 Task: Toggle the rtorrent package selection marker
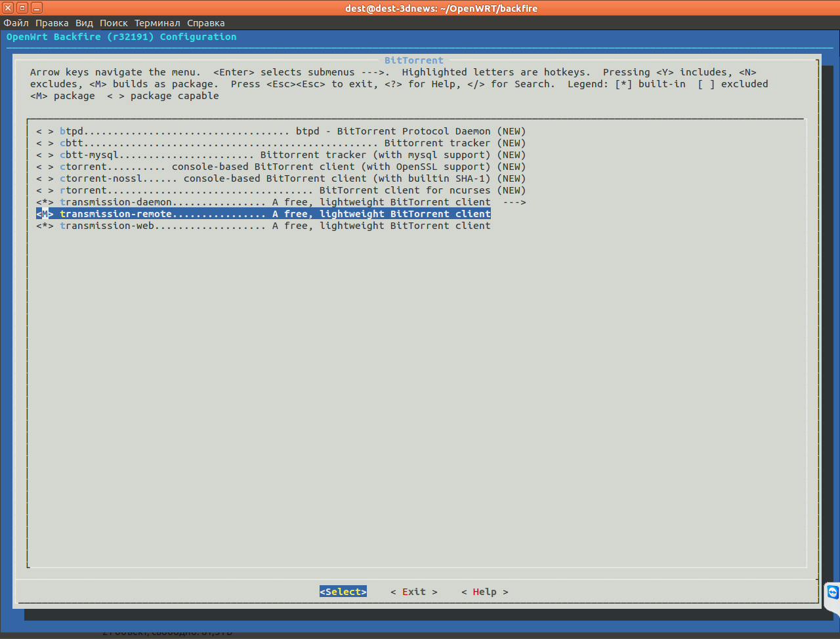point(45,190)
